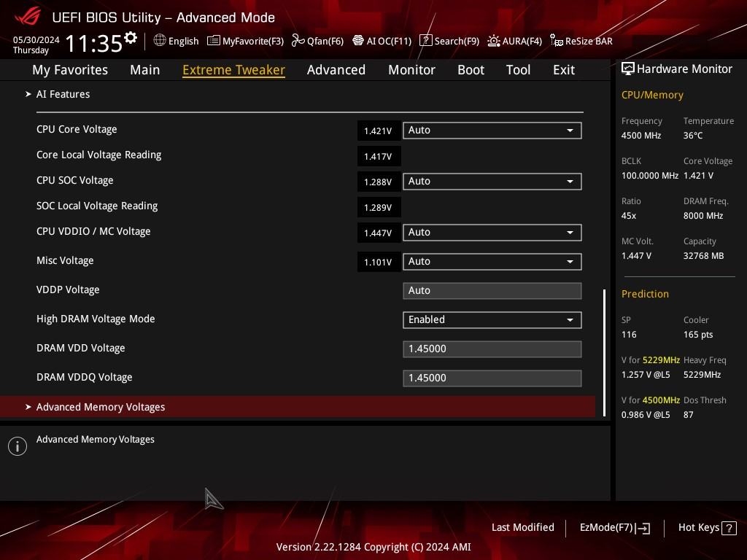Click the 36°C temperature value
Screen dimensions: 747x560
coord(693,136)
